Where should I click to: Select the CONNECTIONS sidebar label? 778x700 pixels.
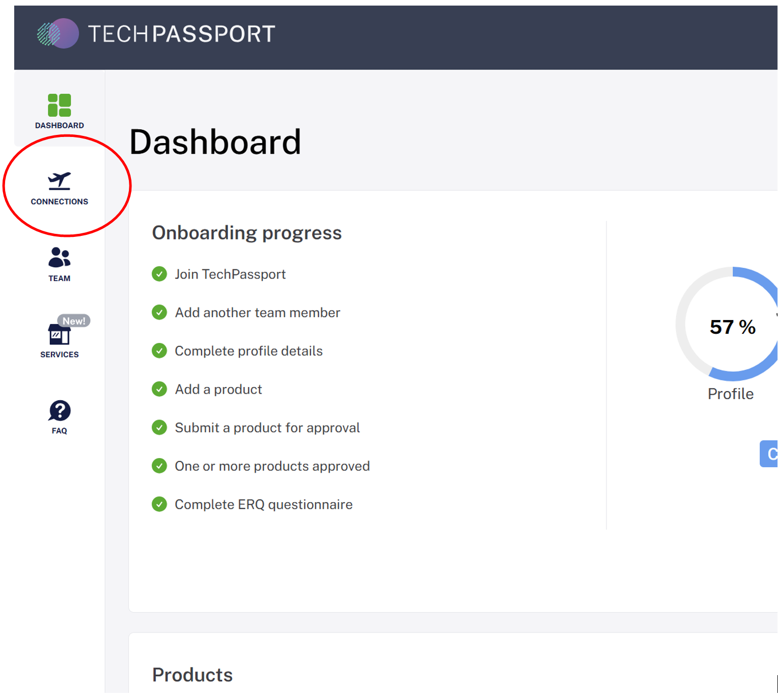click(x=59, y=201)
